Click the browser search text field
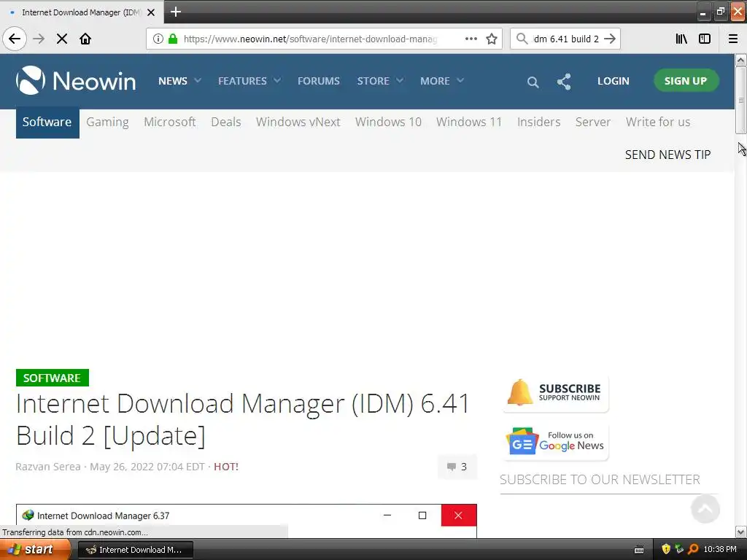 point(565,39)
